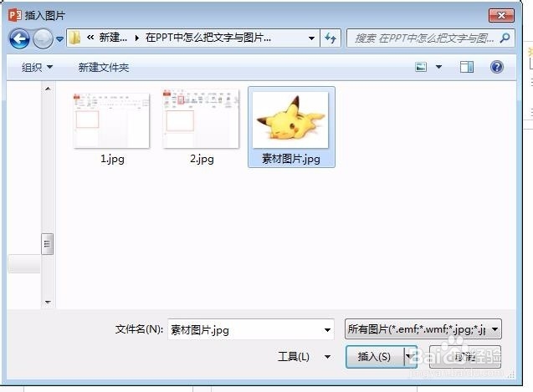This screenshot has width=533, height=392.
Task: Select the Pikachu 素材图片.jpg thumbnail
Action: 291,120
